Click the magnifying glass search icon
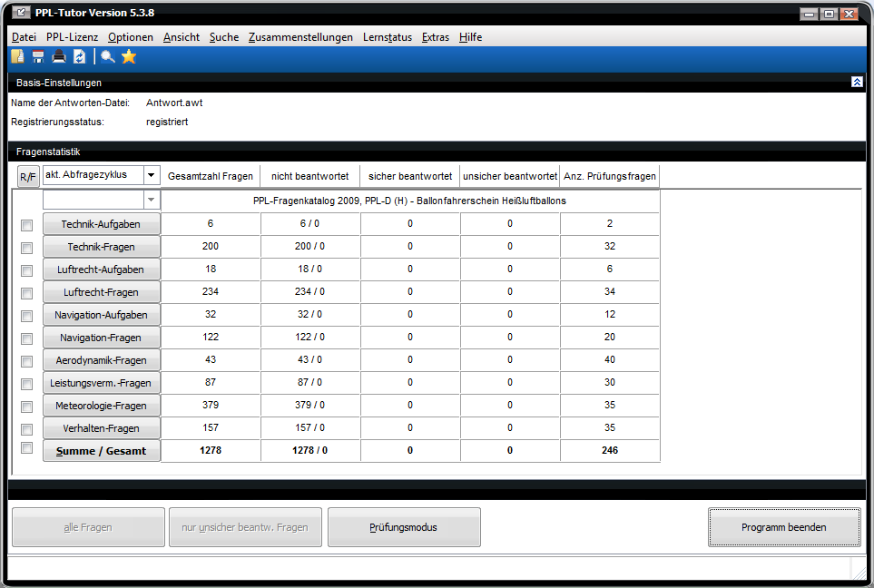The image size is (874, 588). click(x=108, y=56)
